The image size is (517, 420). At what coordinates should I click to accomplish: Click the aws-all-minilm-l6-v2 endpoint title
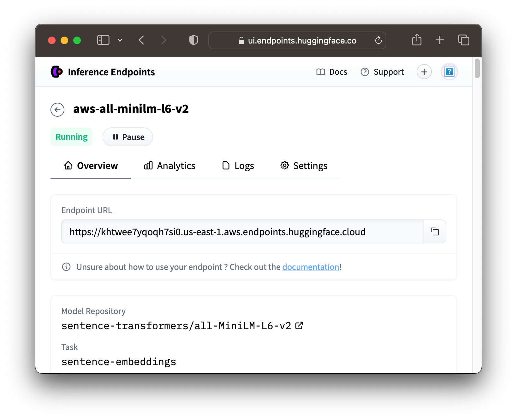pyautogui.click(x=131, y=109)
